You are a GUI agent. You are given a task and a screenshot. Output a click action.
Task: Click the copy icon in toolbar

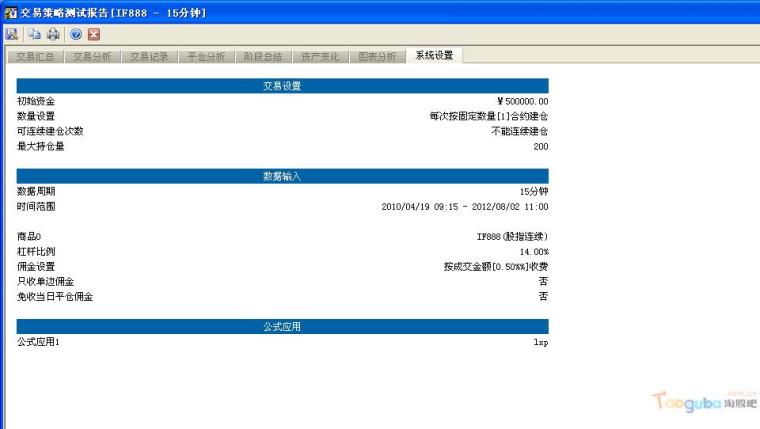point(35,34)
